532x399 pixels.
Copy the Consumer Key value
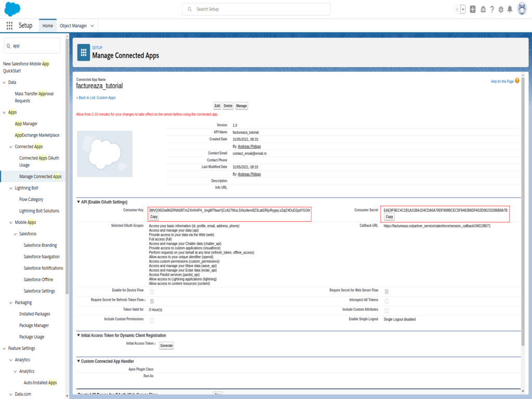tap(154, 216)
